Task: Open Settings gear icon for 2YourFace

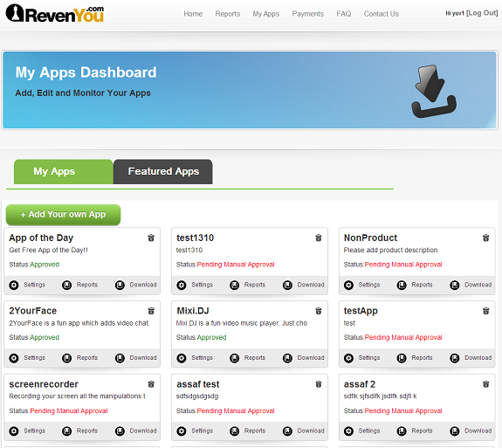Action: 14,358
